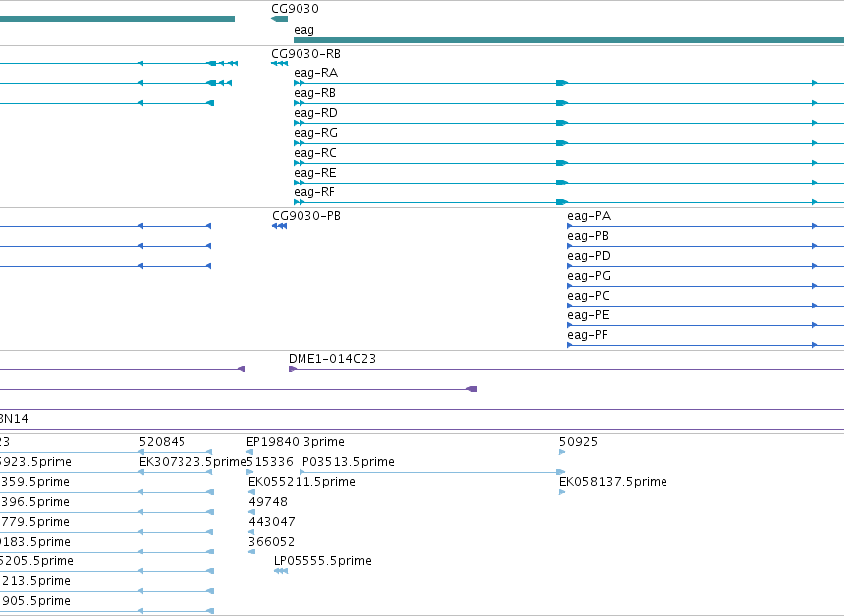Click the CG9030-RB triple-arrow transcript glyph
Viewport: 844px width, 616px height.
(x=279, y=63)
